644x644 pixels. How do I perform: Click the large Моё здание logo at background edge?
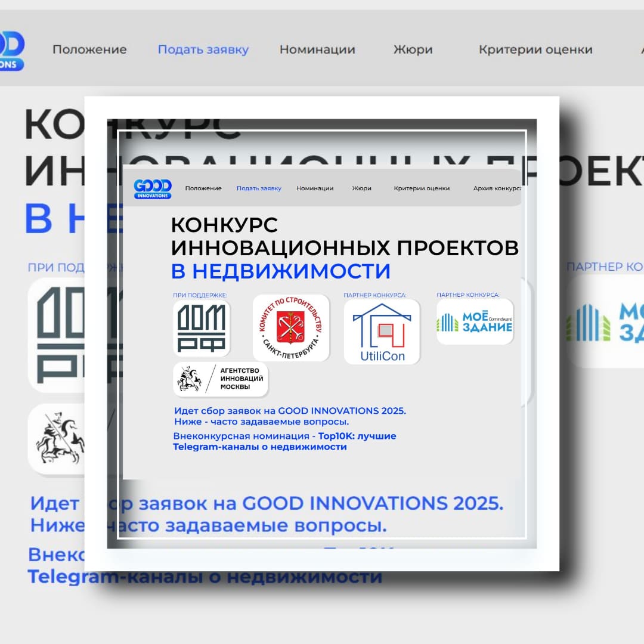(x=605, y=321)
